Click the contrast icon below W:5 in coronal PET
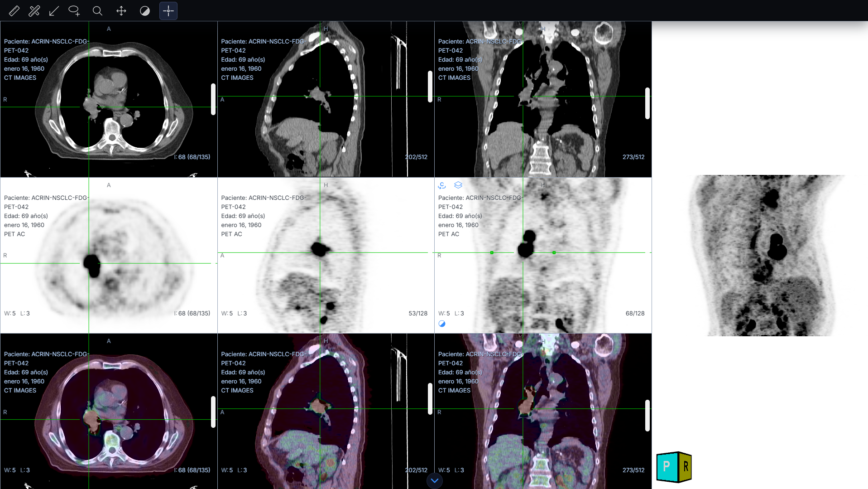This screenshot has height=489, width=868. tap(442, 324)
